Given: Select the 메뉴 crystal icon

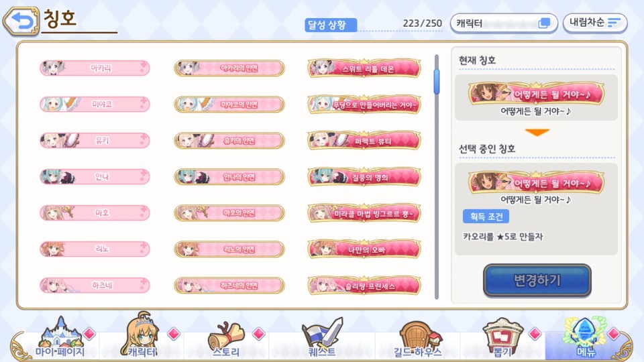Looking at the screenshot, I should tap(585, 337).
